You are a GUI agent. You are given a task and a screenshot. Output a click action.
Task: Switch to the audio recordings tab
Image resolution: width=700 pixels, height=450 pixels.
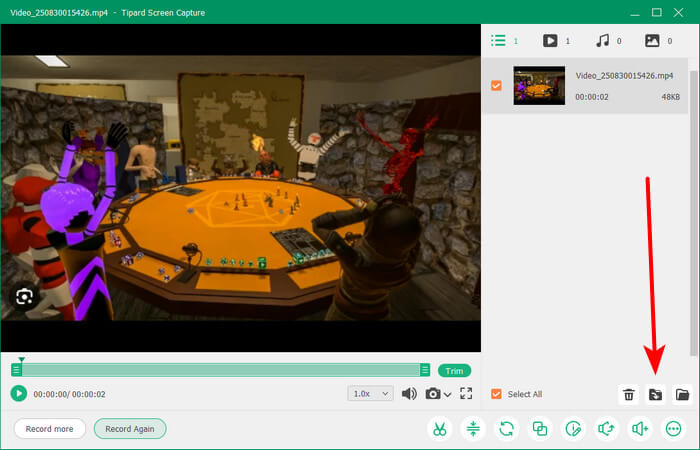(x=602, y=41)
